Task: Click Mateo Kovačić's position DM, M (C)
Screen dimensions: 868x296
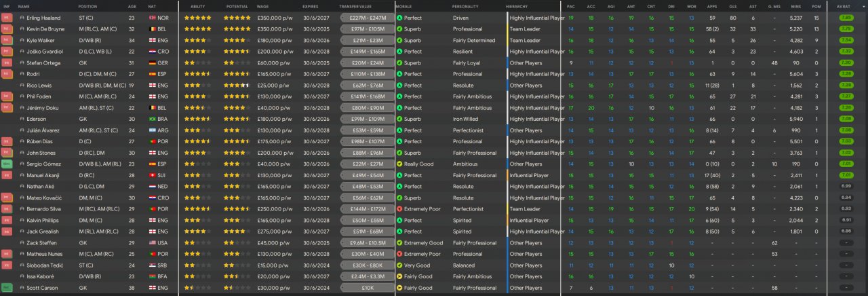Action: (90, 198)
